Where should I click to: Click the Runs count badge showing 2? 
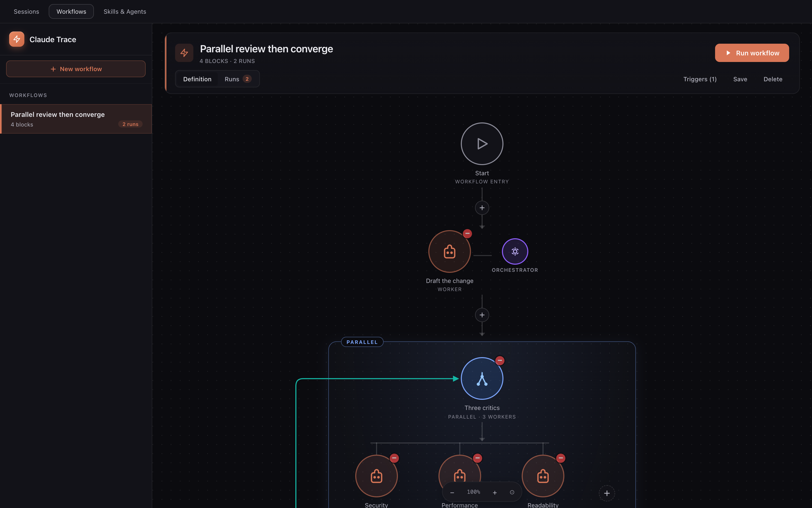pyautogui.click(x=247, y=79)
